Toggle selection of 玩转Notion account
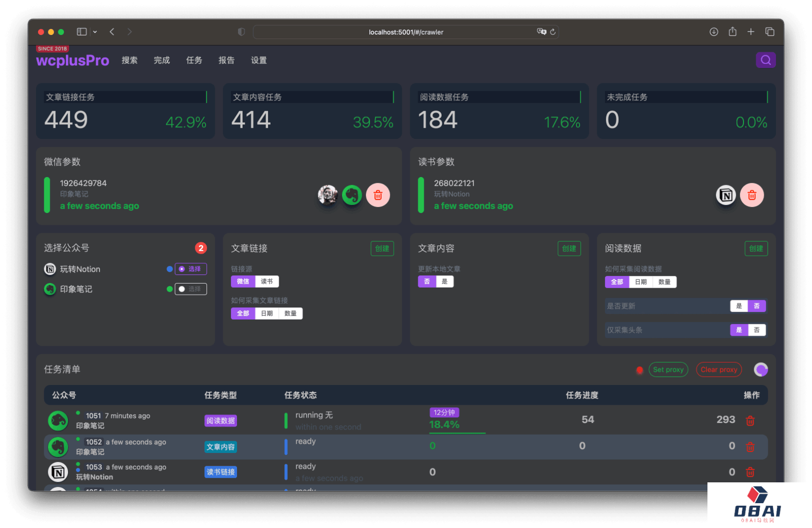 point(191,269)
